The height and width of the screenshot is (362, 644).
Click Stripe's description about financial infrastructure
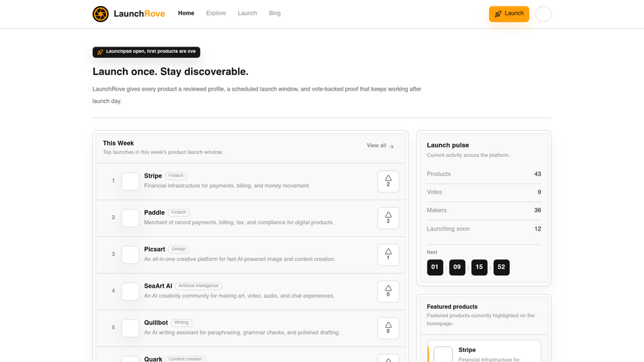(x=227, y=186)
